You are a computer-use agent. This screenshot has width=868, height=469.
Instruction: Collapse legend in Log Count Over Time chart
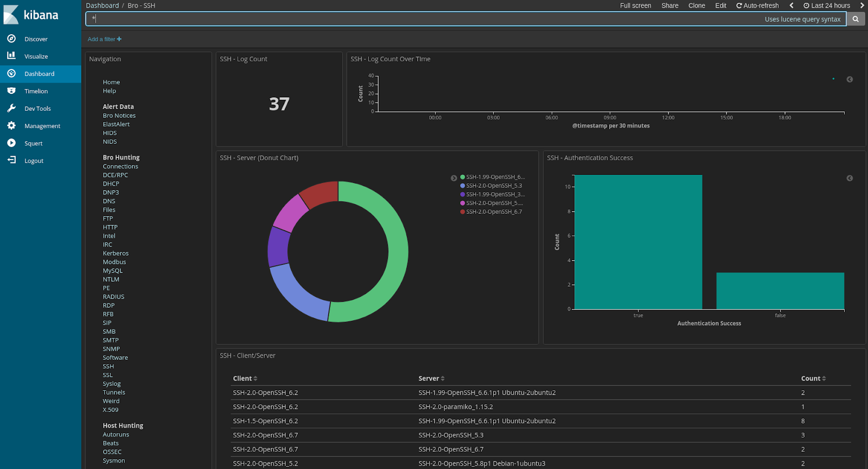click(x=850, y=79)
